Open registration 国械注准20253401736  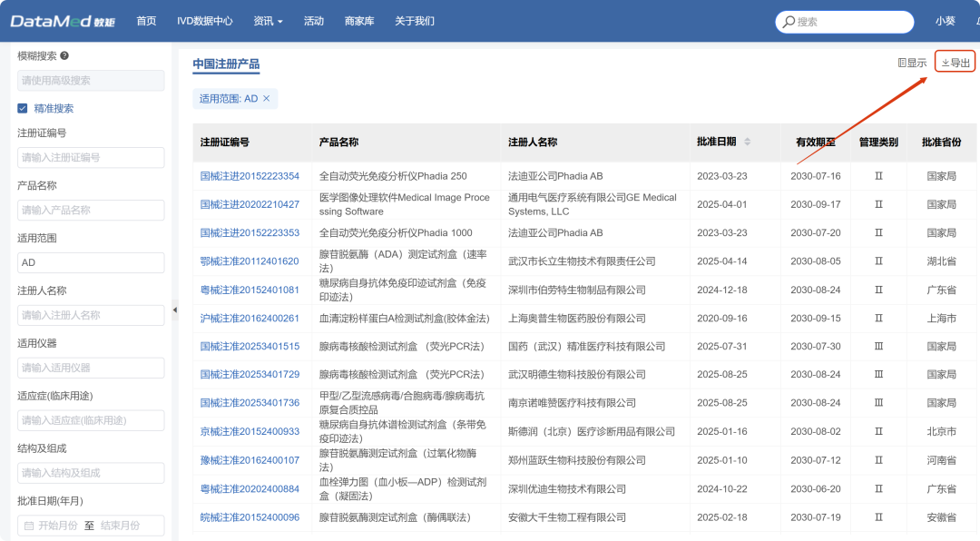[x=250, y=403]
